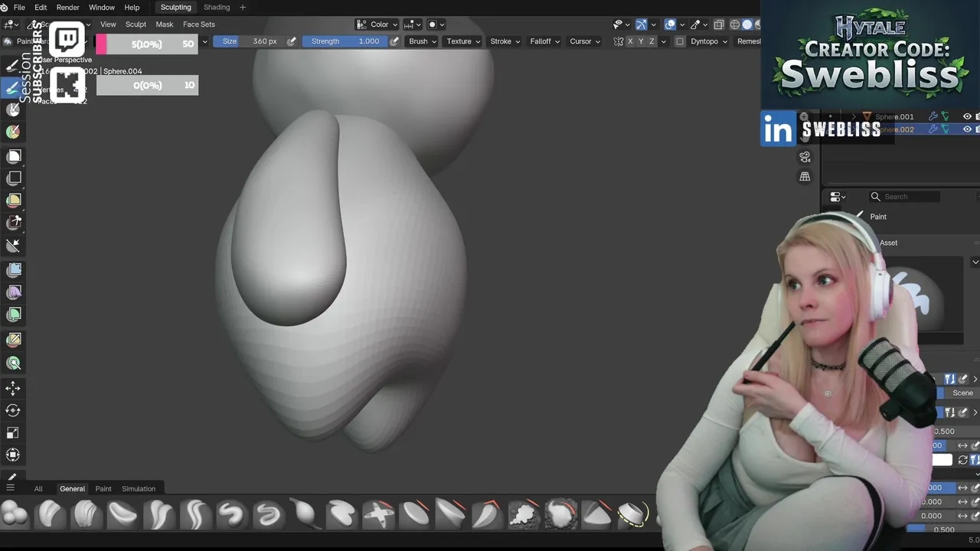980x551 pixels.
Task: Pick the cylinder brush with yellow dashed arc
Action: 633,514
